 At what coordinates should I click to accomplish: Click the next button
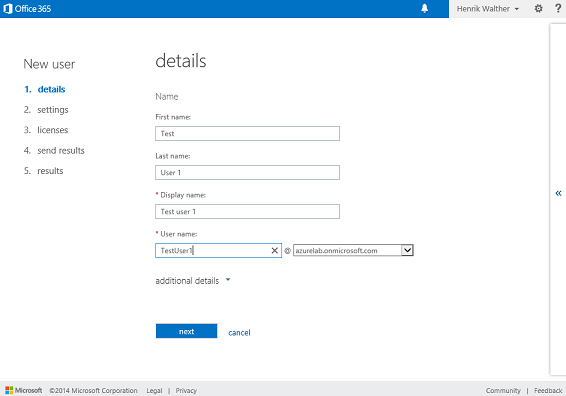186,331
